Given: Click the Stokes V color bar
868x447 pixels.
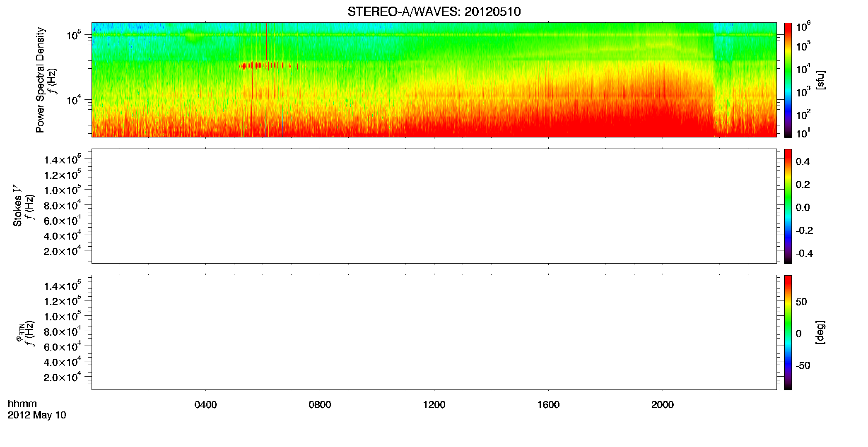Looking at the screenshot, I should point(788,206).
